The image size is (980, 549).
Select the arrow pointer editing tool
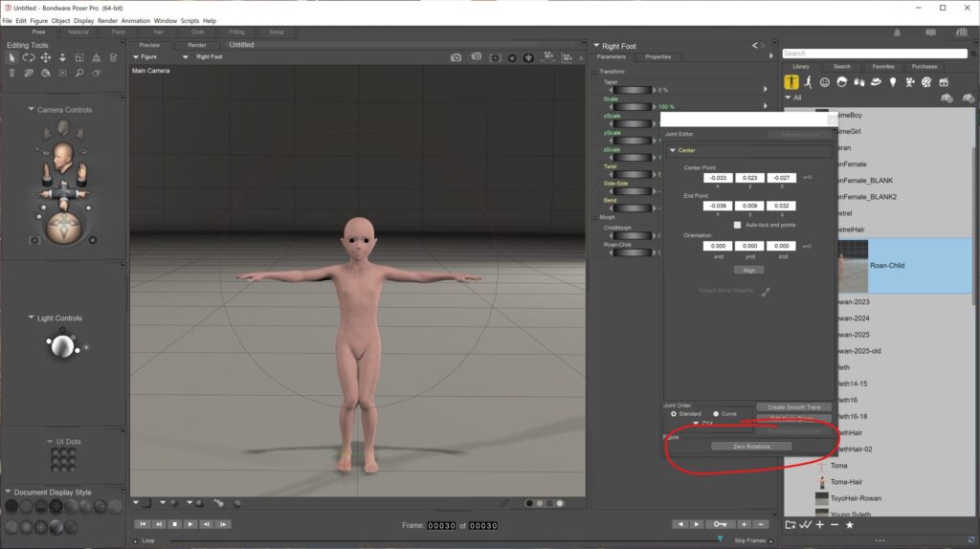11,57
